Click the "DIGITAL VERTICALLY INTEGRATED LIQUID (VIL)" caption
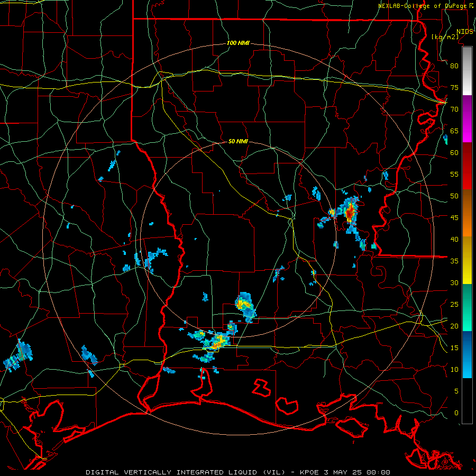 tap(186, 472)
